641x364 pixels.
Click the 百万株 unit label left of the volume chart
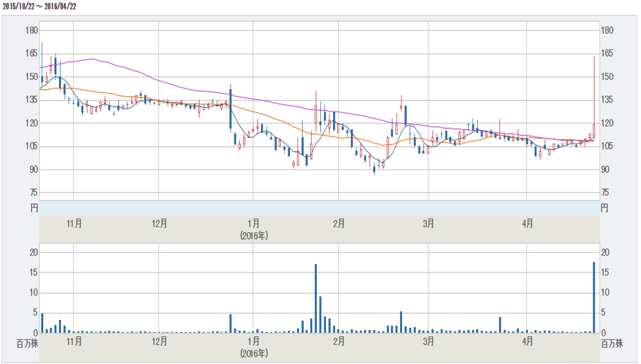tap(27, 344)
